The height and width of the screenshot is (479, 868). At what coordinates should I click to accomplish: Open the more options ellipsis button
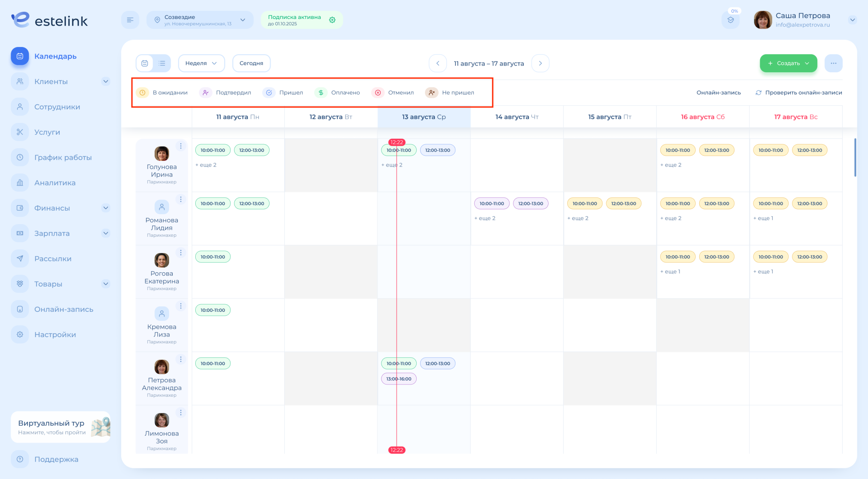[833, 63]
